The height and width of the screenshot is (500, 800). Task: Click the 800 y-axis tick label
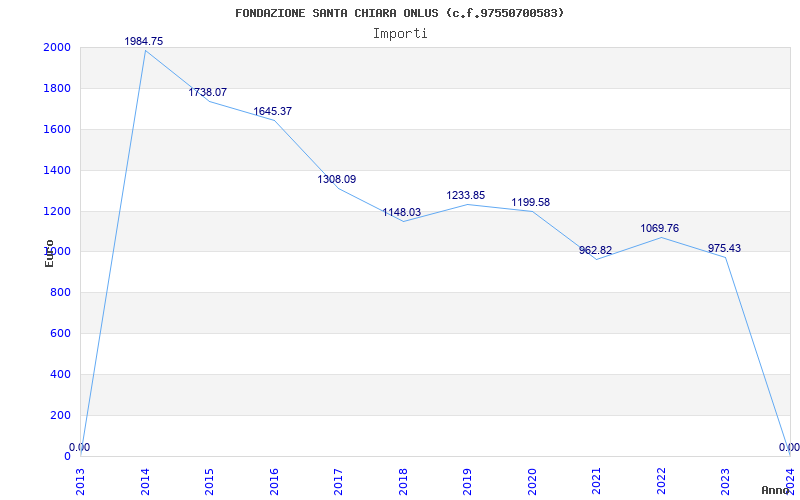point(61,292)
